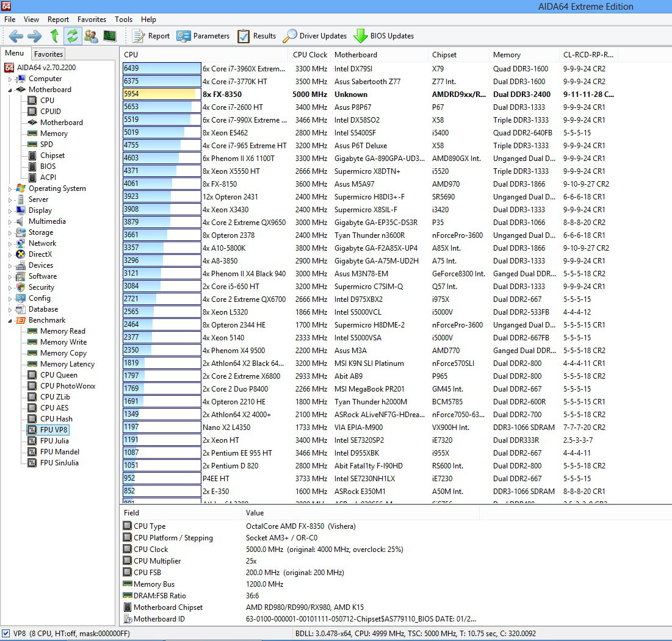Open the CPU ZLib benchmark
This screenshot has height=641, width=672.
(x=49, y=397)
